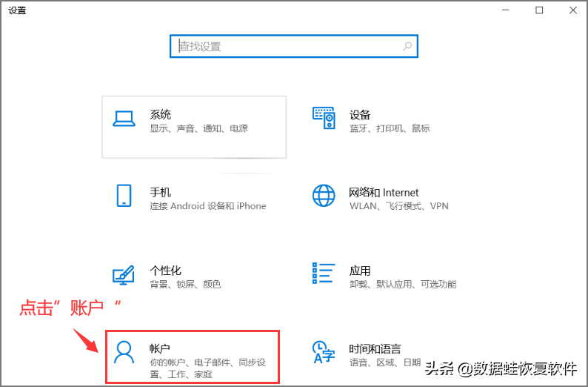Click the text WLAN、飞行模式、VPN
588x387 pixels.
pos(399,206)
